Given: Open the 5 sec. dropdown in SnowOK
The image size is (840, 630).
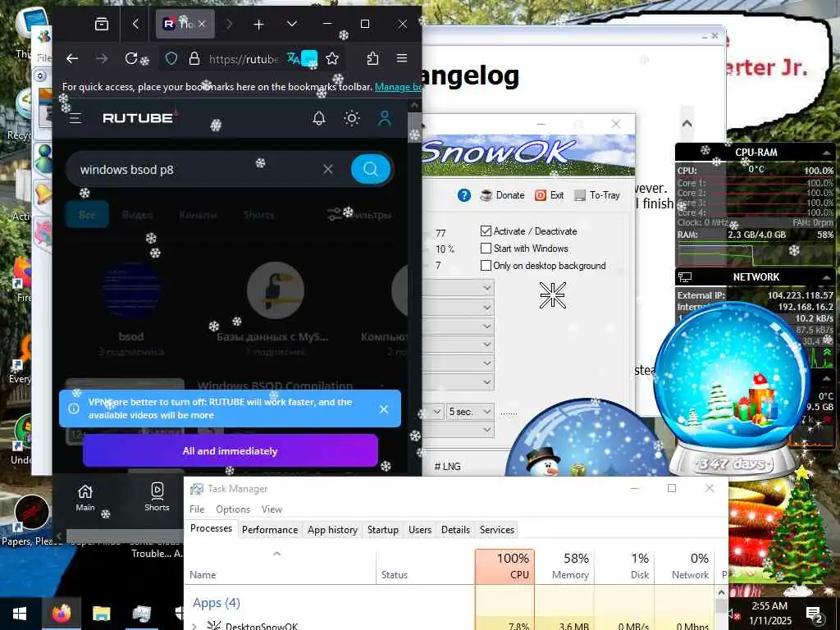Looking at the screenshot, I should click(470, 412).
